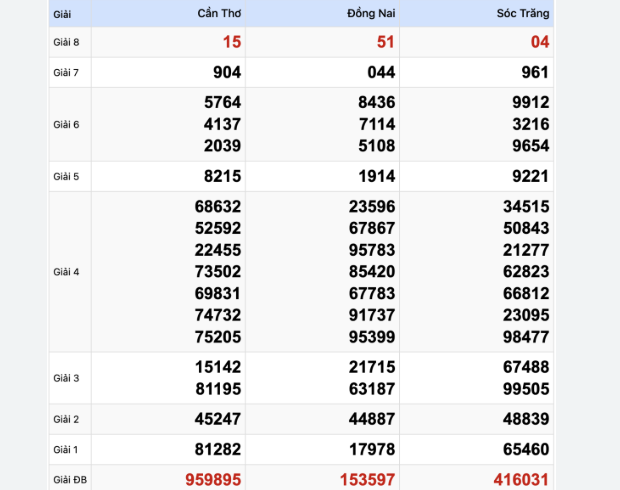Click the Giải 6 row label

pyautogui.click(x=65, y=124)
